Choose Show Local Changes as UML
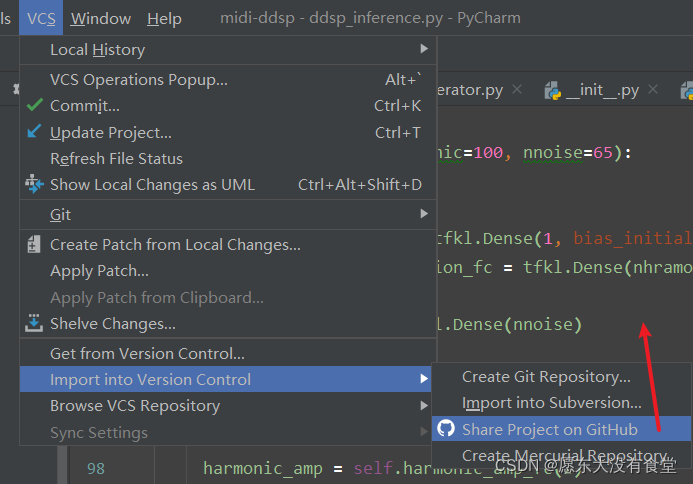The height and width of the screenshot is (484, 693). (228, 184)
